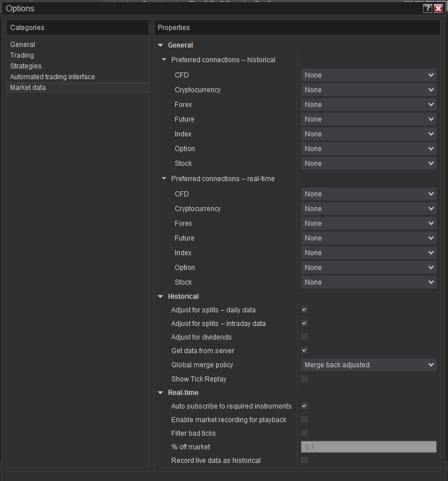
Task: Select the Strategies category
Action: pyautogui.click(x=25, y=66)
